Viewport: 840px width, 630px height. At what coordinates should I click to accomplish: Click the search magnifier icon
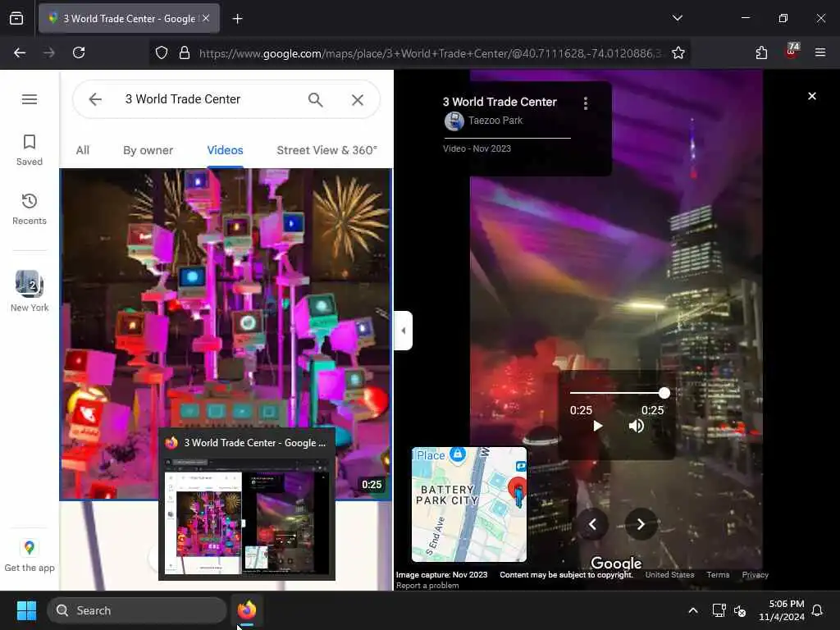(x=316, y=99)
